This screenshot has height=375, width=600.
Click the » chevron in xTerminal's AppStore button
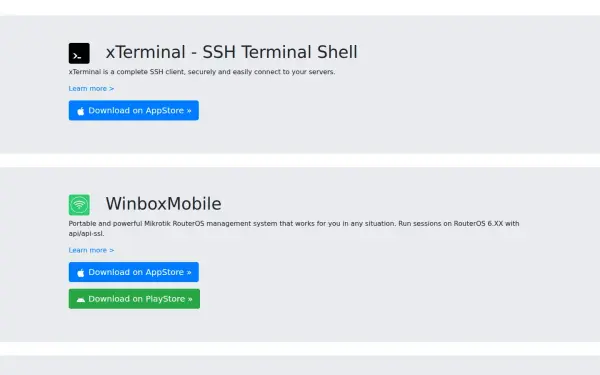(x=189, y=111)
